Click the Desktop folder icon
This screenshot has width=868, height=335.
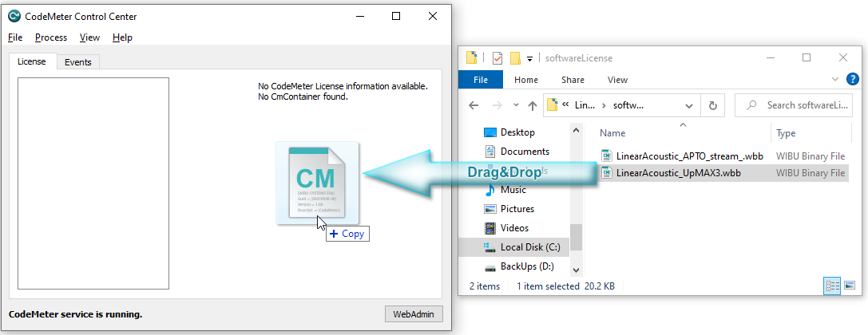tap(490, 132)
